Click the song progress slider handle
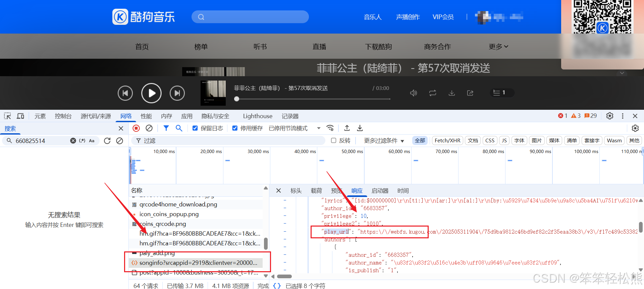 click(x=237, y=99)
